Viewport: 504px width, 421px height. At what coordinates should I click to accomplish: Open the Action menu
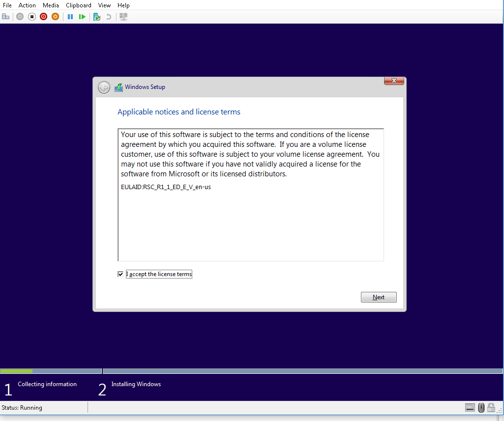(x=27, y=5)
